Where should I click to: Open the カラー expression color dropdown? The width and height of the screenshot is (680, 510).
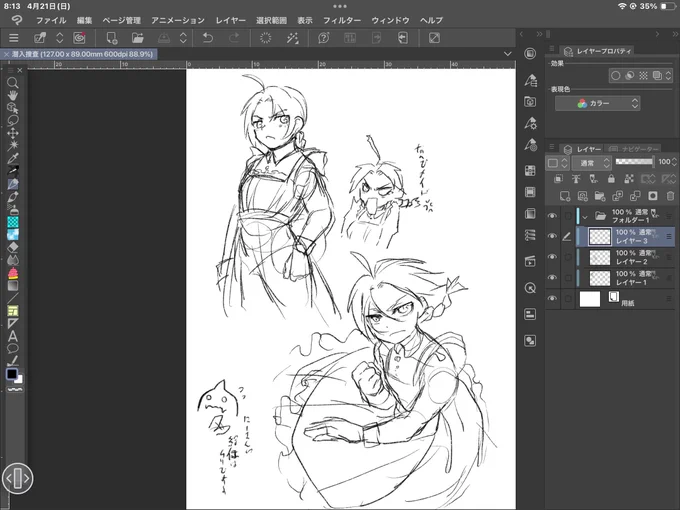[598, 103]
